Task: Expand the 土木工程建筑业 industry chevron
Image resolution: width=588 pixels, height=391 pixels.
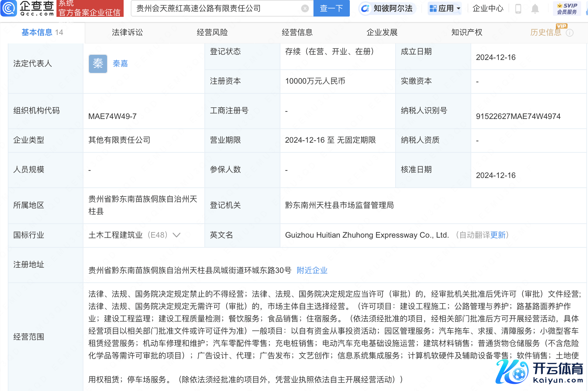Action: coord(177,235)
